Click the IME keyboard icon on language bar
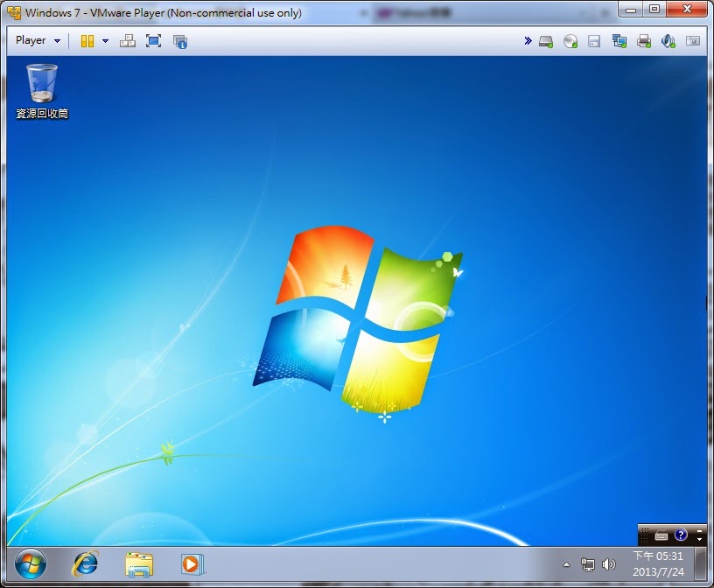Screen dimensions: 714x588 [661, 535]
